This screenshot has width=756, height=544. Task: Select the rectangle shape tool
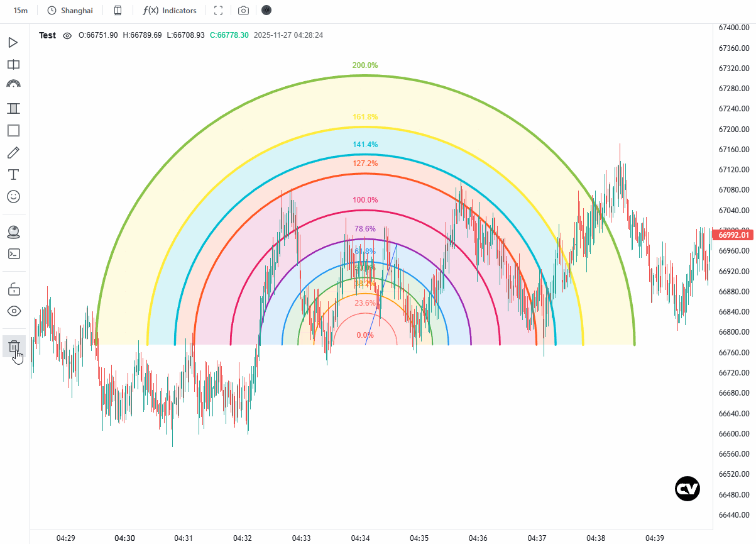(x=13, y=130)
